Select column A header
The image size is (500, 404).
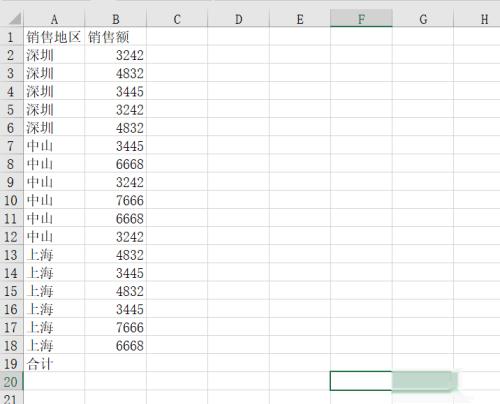click(x=54, y=19)
